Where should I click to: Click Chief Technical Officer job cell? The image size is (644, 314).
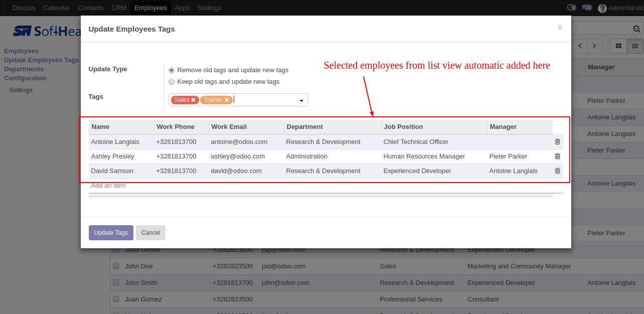(x=434, y=142)
